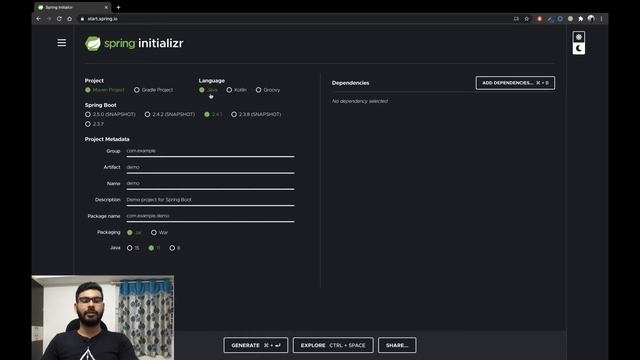Edit the Description field

click(x=210, y=200)
